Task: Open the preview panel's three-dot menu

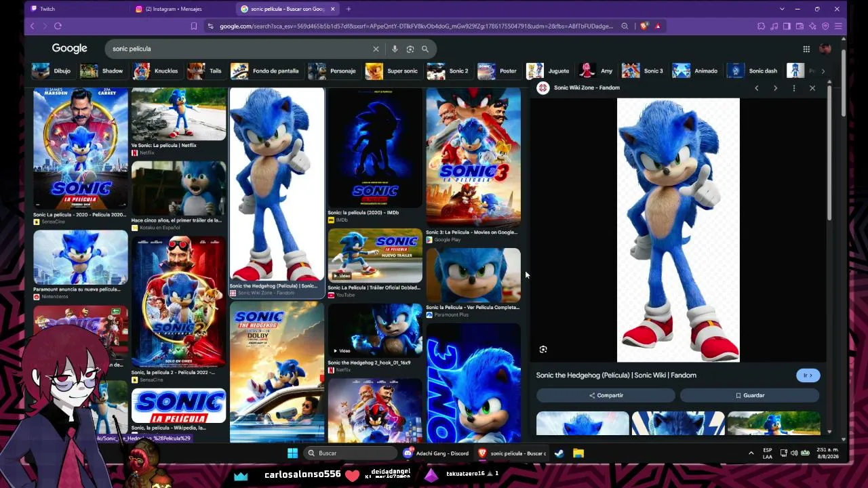Action: coord(794,88)
